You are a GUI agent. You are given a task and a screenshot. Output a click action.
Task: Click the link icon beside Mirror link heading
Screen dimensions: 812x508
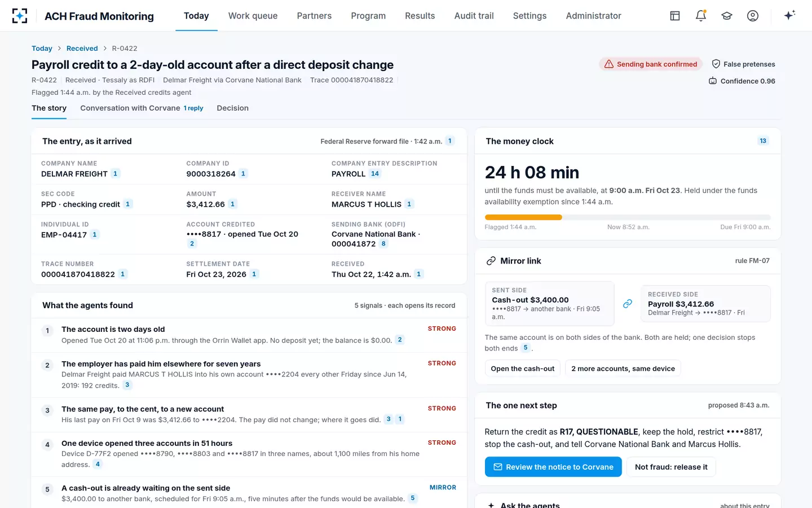491,261
